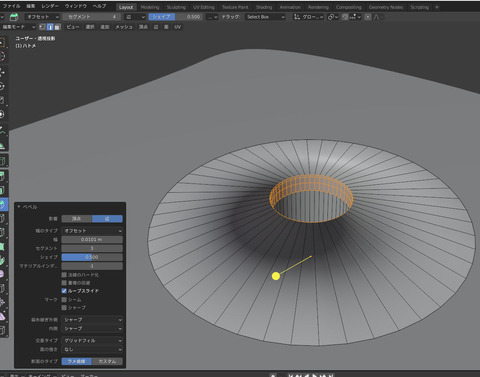Screen dimensions: 480x377
Task: Switch to the Geometry Nodes workspace tab
Action: click(386, 7)
